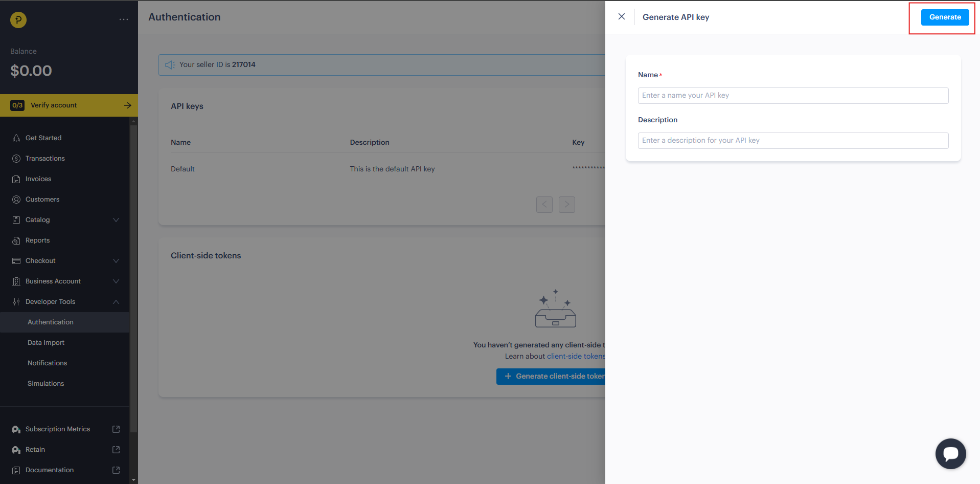The width and height of the screenshot is (980, 484).
Task: Expand the Catalog menu chevron
Action: [116, 220]
